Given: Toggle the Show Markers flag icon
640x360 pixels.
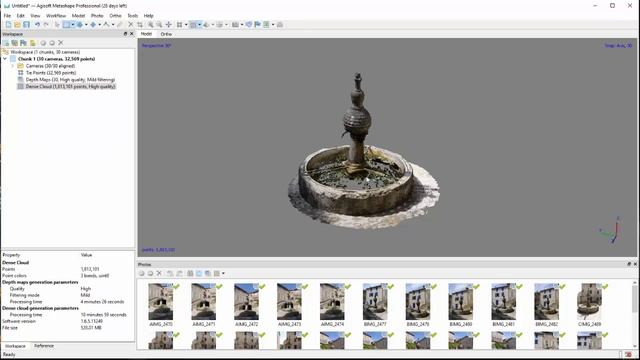Looking at the screenshot, I should (258, 25).
